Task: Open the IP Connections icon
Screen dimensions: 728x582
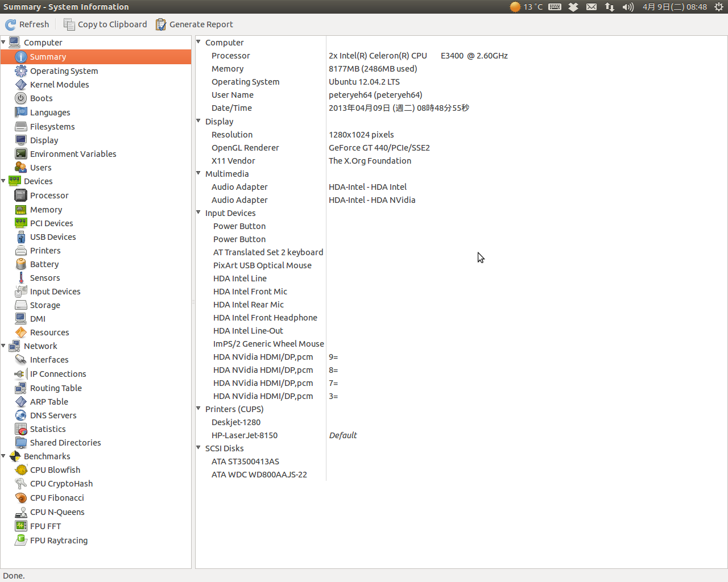Action: 21,374
